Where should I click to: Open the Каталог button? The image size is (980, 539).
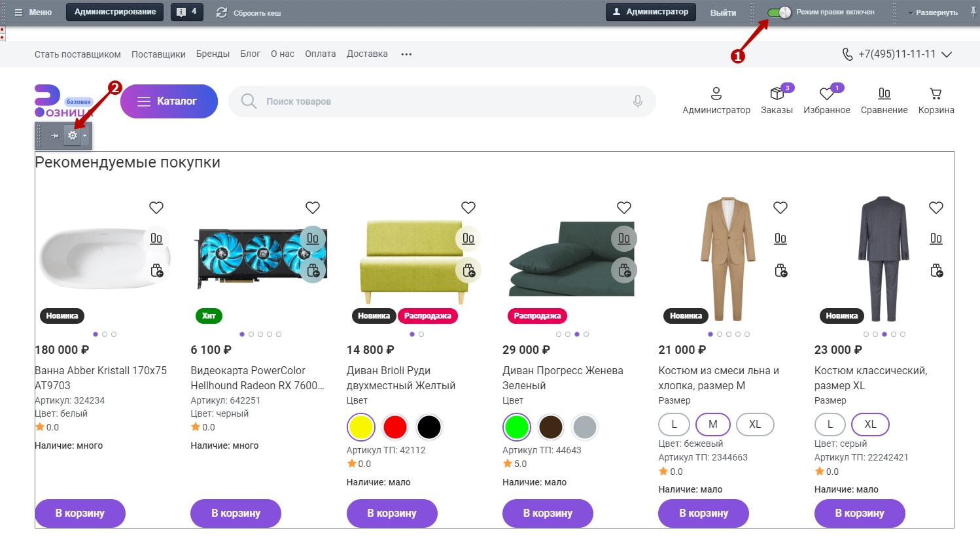[x=169, y=101]
